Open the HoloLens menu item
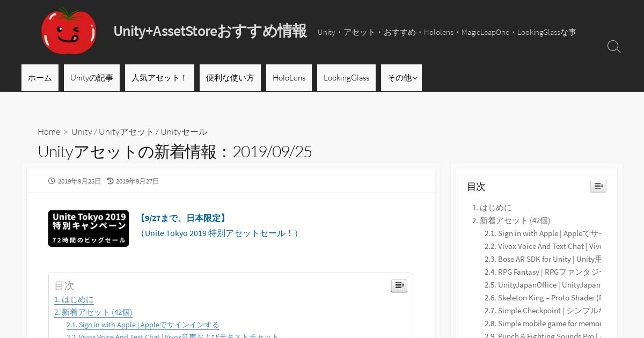The image size is (644, 338). 289,78
